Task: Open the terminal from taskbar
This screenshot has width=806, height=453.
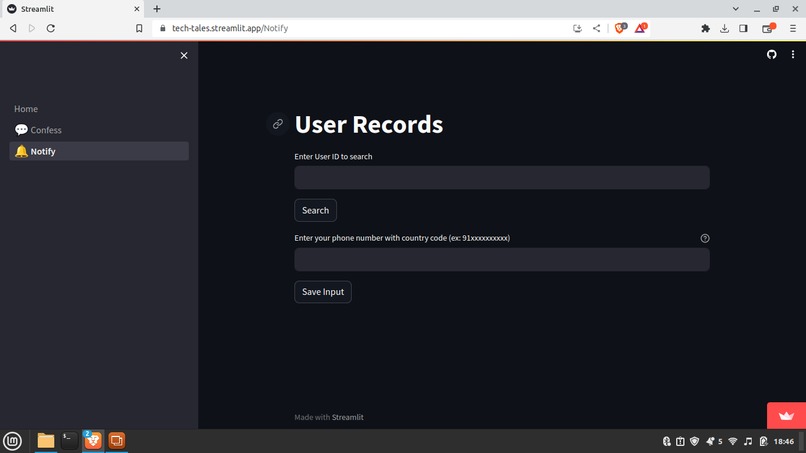Action: (69, 441)
